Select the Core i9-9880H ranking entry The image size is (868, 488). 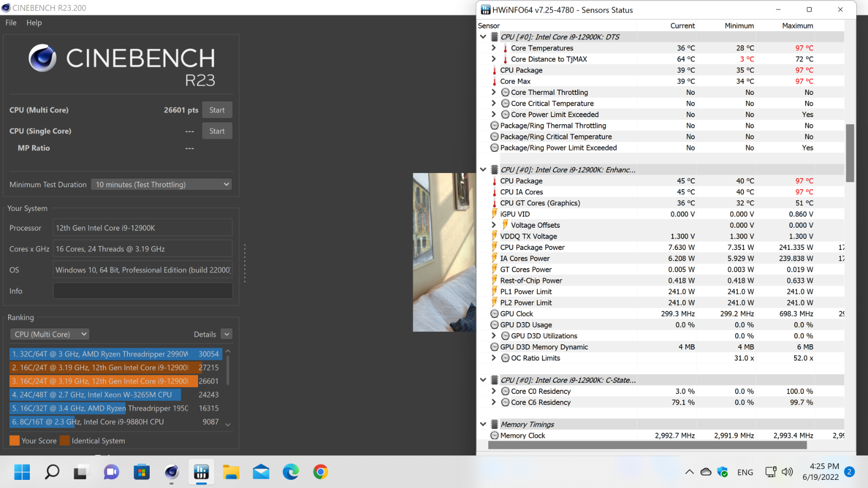(116, 422)
